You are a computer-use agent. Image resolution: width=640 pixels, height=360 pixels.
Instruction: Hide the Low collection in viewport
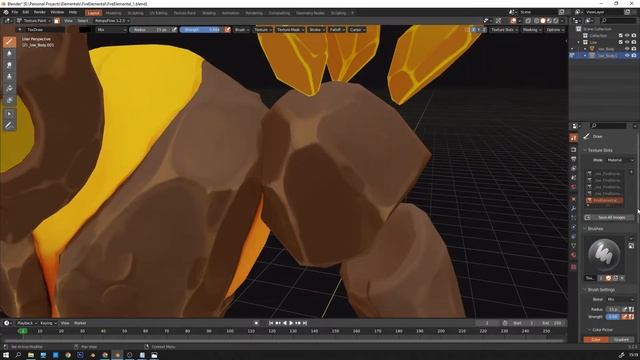click(x=627, y=42)
